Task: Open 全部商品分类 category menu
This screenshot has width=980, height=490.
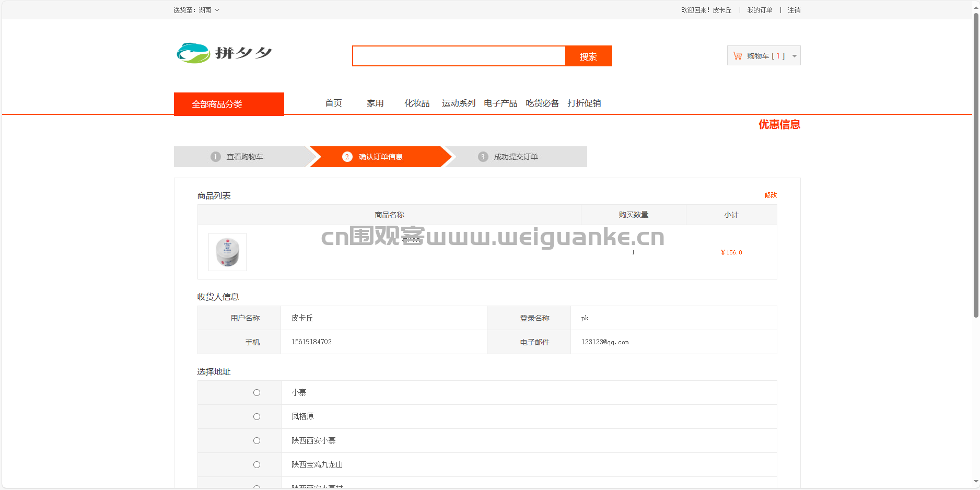Action: pos(229,104)
